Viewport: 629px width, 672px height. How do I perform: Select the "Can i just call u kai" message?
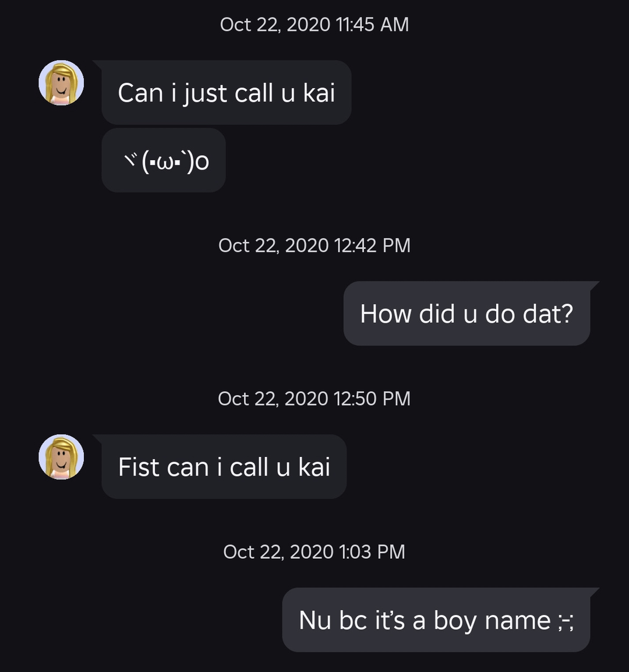[226, 93]
